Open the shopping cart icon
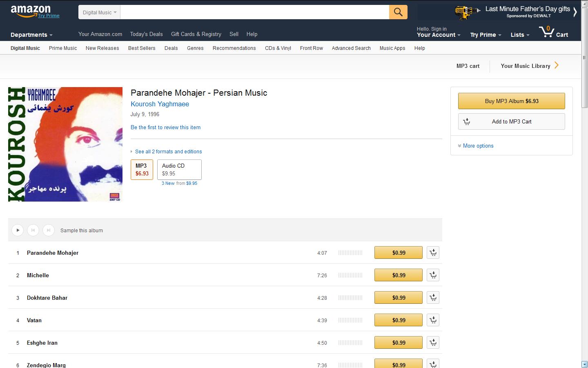 tap(553, 32)
